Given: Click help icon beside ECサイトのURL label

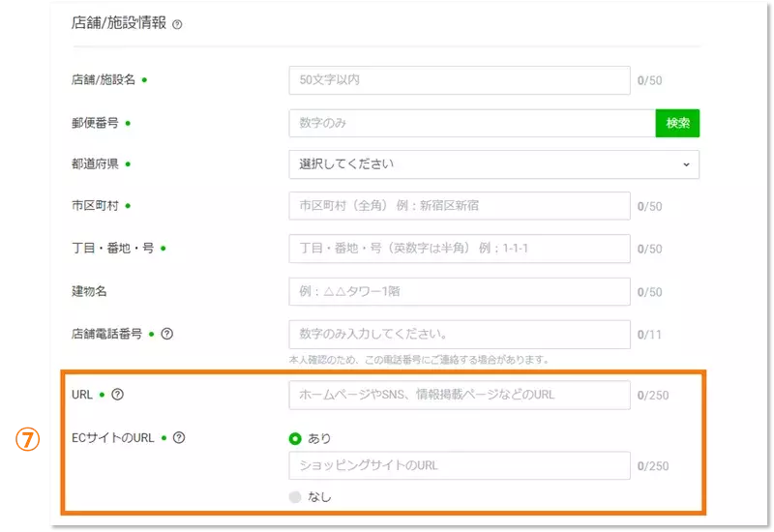Looking at the screenshot, I should [179, 438].
